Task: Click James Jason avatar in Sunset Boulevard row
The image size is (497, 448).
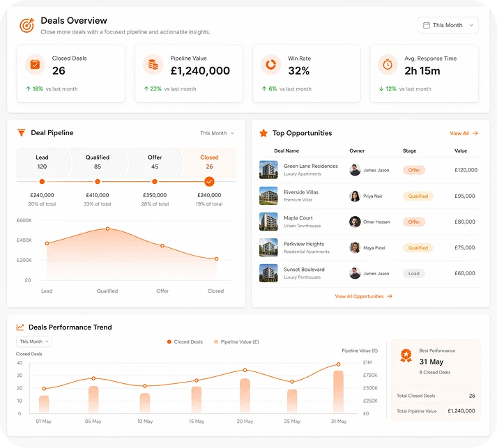Action: point(355,273)
